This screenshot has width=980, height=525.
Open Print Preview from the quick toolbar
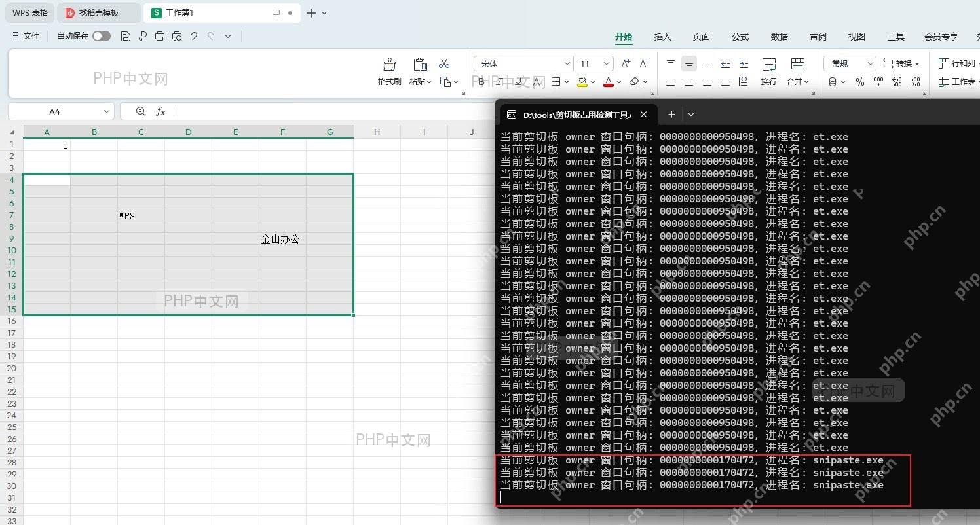(x=177, y=36)
